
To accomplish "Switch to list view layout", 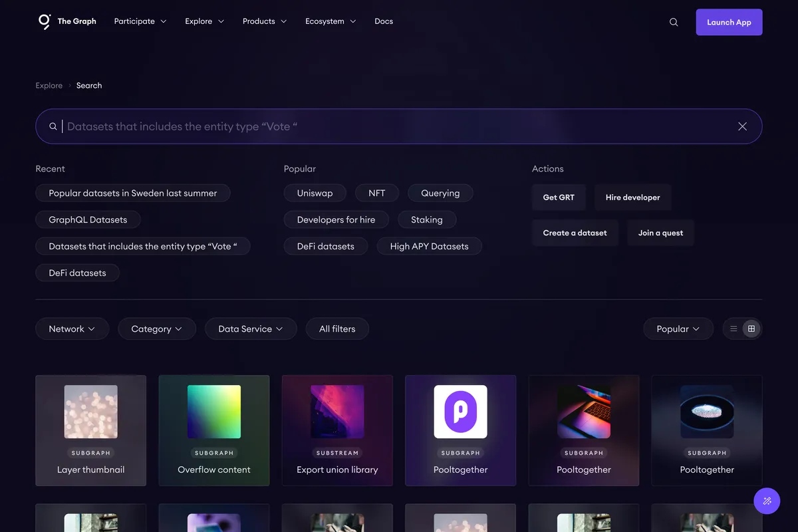I will click(733, 329).
